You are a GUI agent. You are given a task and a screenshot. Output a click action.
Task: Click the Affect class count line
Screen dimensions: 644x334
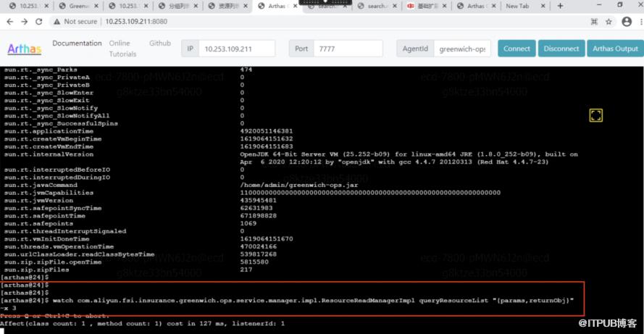click(142, 323)
